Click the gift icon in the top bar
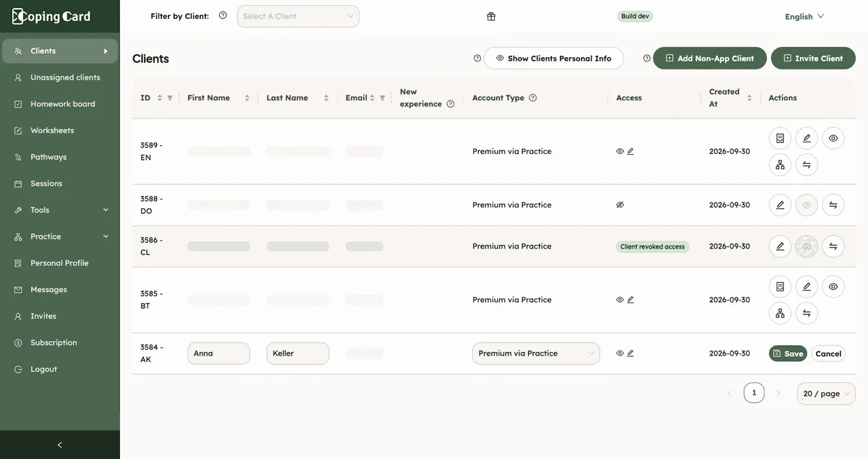Viewport: 868px width, 459px height. point(491,17)
